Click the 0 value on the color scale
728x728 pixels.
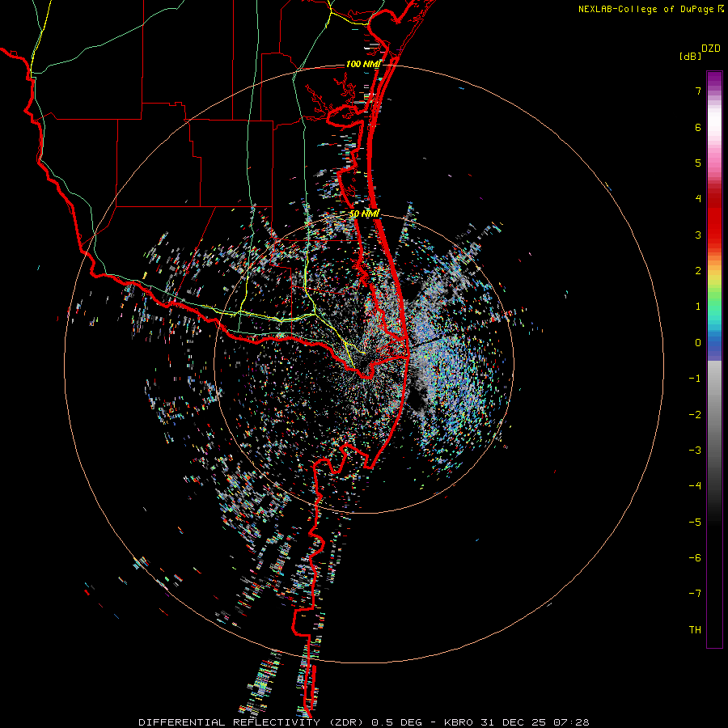click(698, 343)
